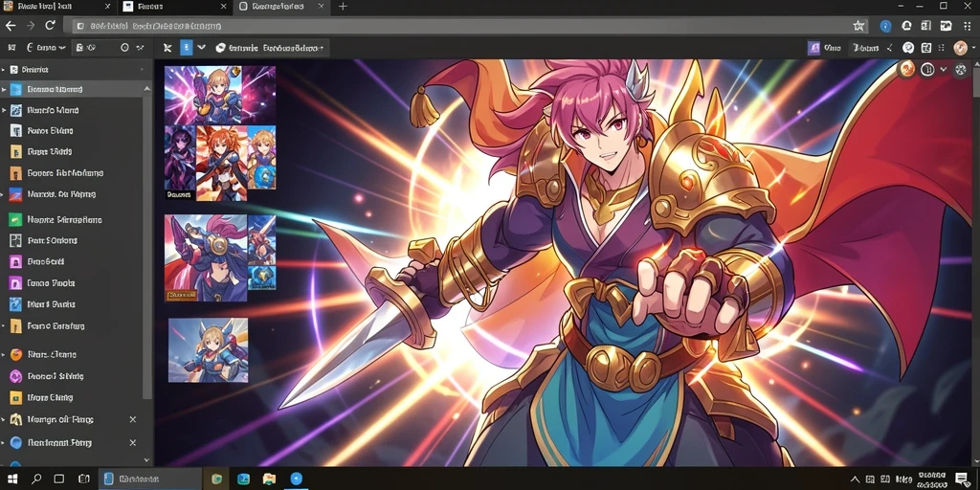
Task: Expand the chevron in the artwork overlay controls
Action: (x=944, y=69)
